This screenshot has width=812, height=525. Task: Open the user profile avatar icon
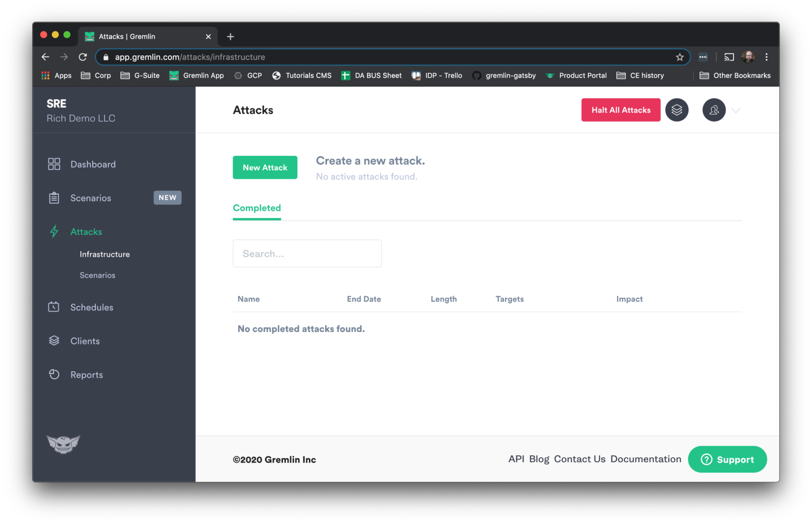(714, 110)
